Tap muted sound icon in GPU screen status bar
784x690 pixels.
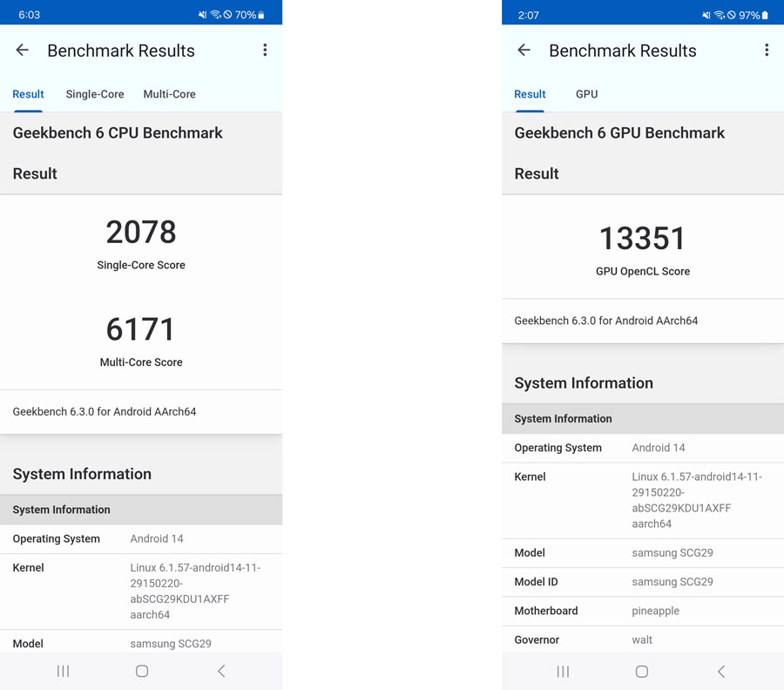tap(706, 15)
